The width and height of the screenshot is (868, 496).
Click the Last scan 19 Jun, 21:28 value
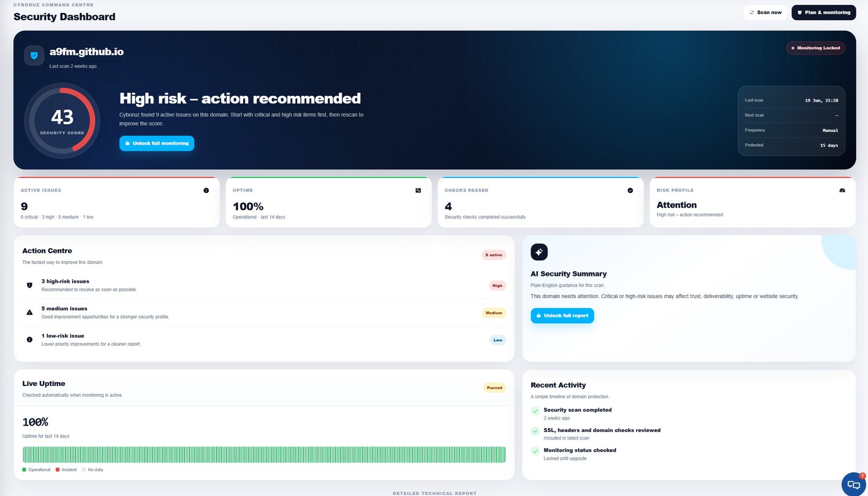tap(821, 100)
